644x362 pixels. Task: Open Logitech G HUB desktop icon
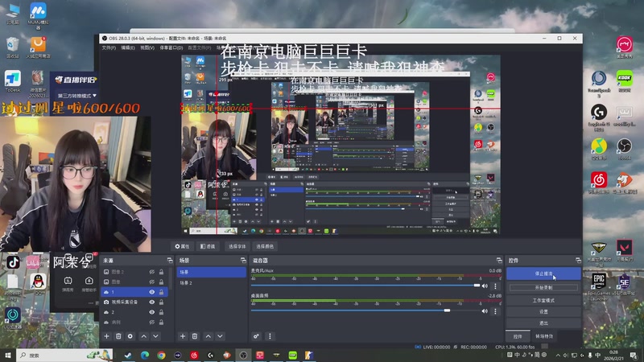click(599, 117)
